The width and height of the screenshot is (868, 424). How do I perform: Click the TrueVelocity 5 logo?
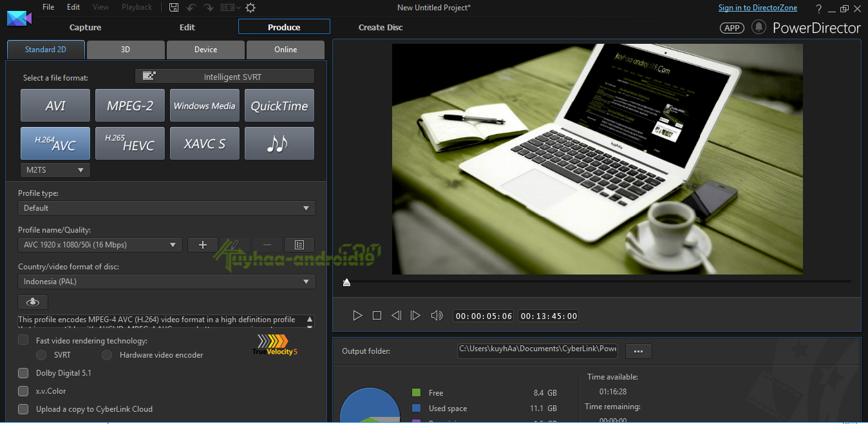pyautogui.click(x=275, y=345)
